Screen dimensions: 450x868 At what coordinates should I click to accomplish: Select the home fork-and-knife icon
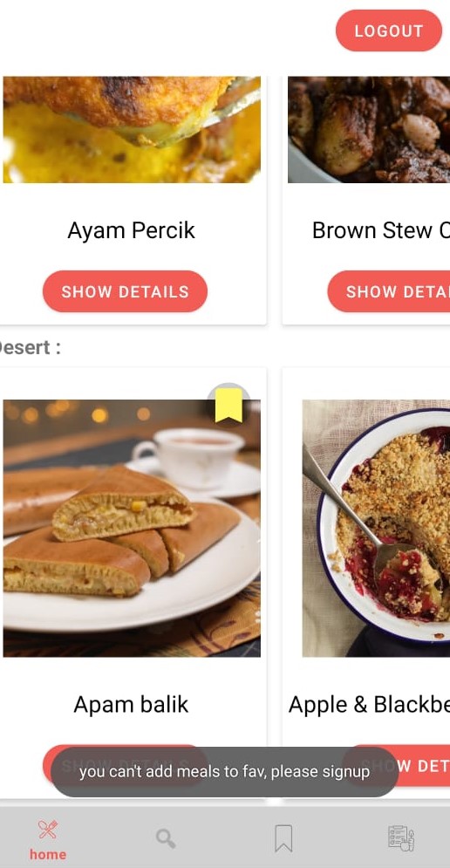pyautogui.click(x=48, y=830)
